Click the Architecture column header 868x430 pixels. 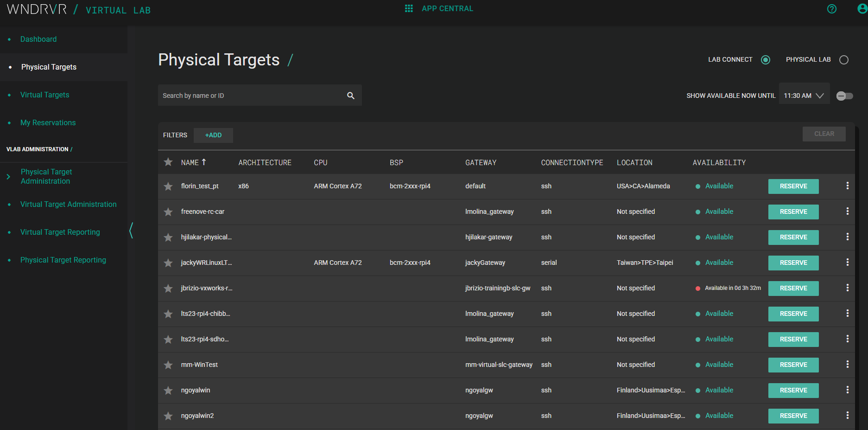click(265, 163)
